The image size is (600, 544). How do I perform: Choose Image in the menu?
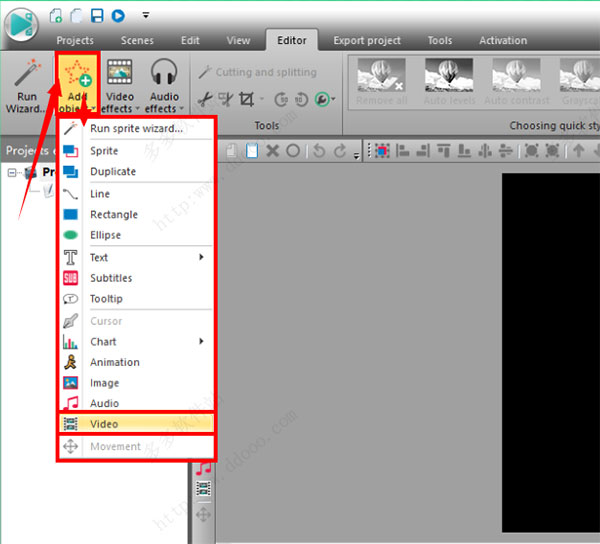click(x=137, y=383)
